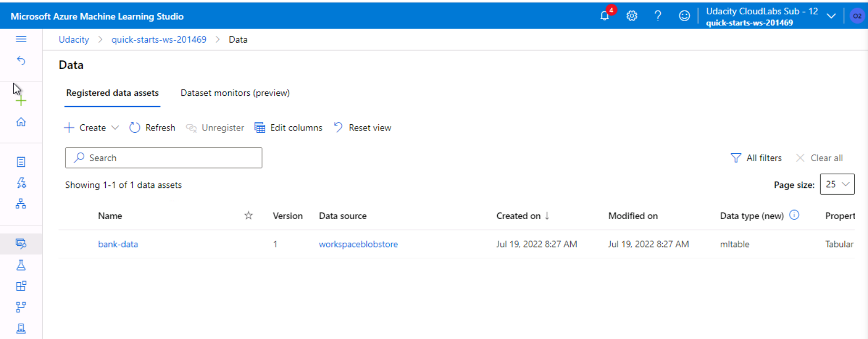Click the help question mark icon
868x339 pixels.
[x=658, y=16]
